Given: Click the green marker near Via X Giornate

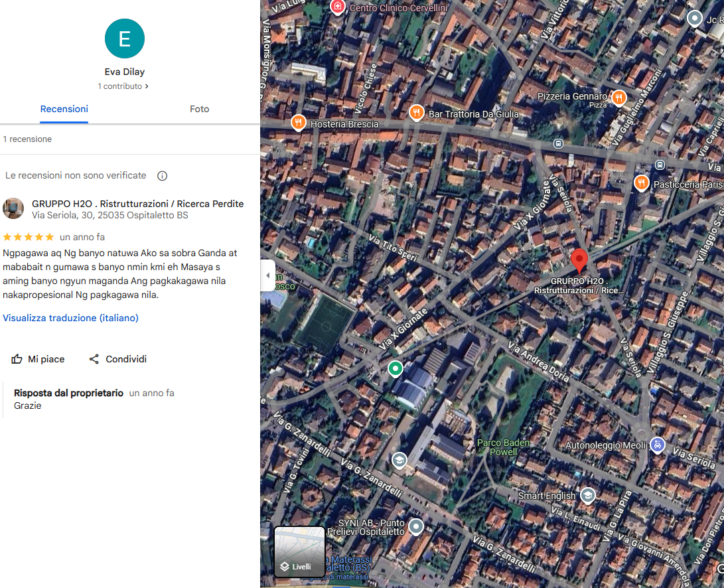Looking at the screenshot, I should pos(396,369).
